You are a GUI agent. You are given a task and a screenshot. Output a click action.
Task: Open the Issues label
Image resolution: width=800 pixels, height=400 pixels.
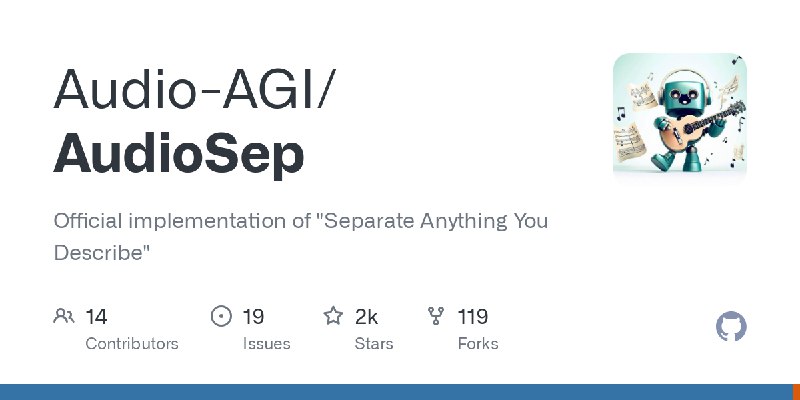266,343
